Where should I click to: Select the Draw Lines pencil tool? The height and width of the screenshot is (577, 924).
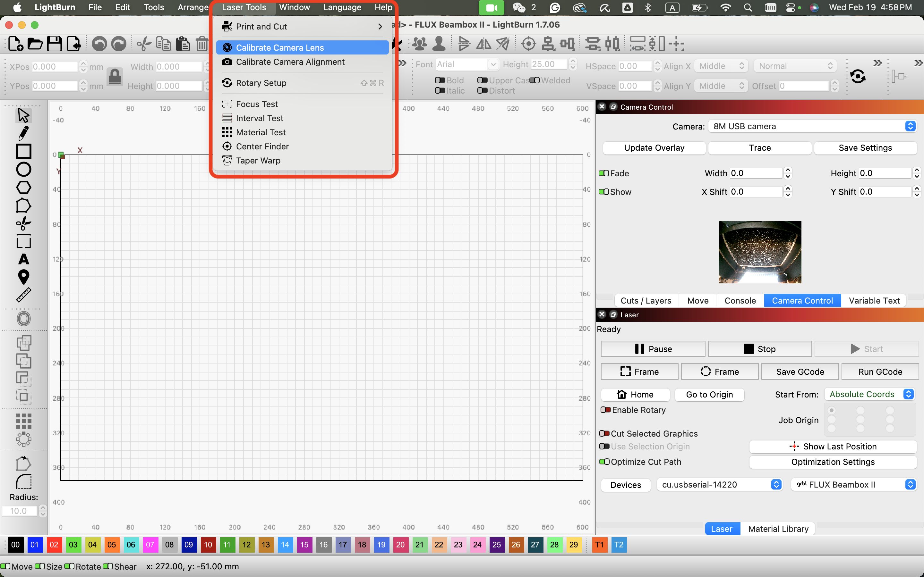coord(23,133)
